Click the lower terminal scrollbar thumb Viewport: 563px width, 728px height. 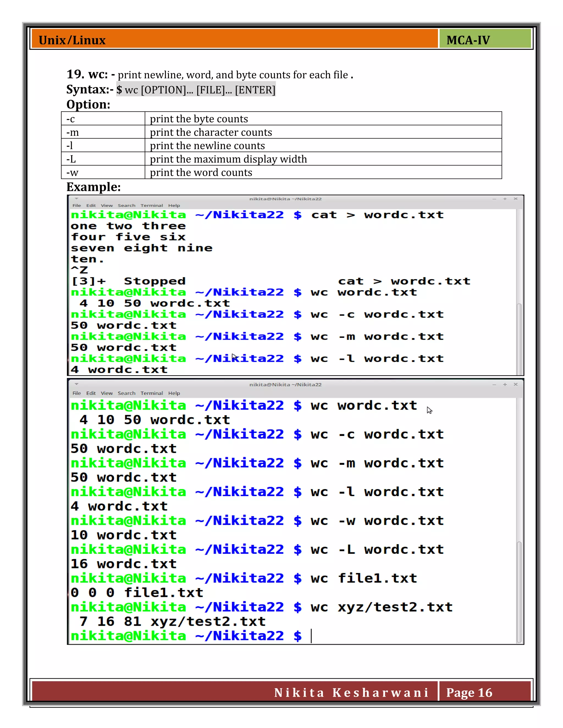click(519, 592)
